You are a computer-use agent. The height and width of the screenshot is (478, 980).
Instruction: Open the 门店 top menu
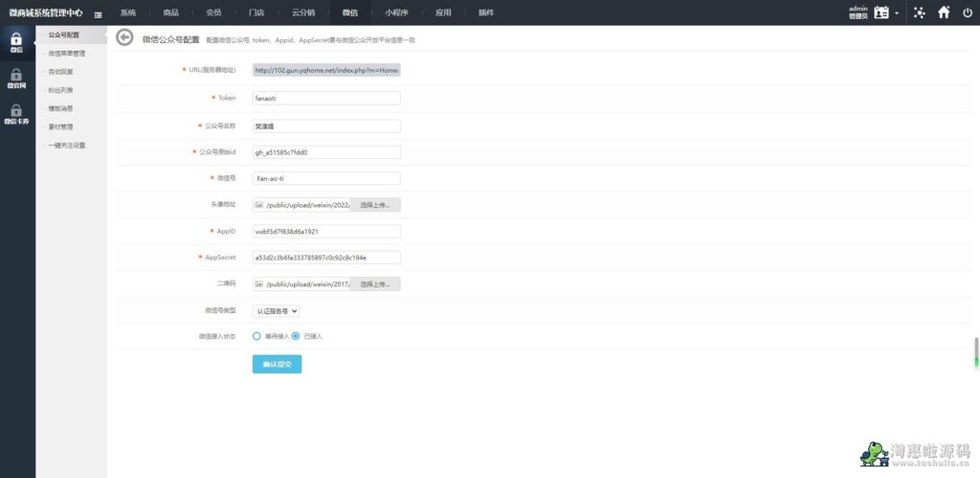(256, 13)
